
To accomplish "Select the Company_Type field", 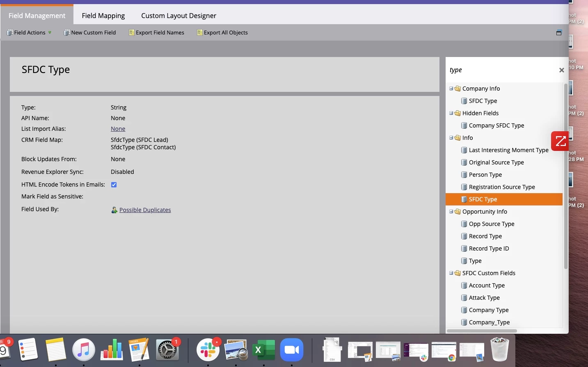I will (489, 322).
